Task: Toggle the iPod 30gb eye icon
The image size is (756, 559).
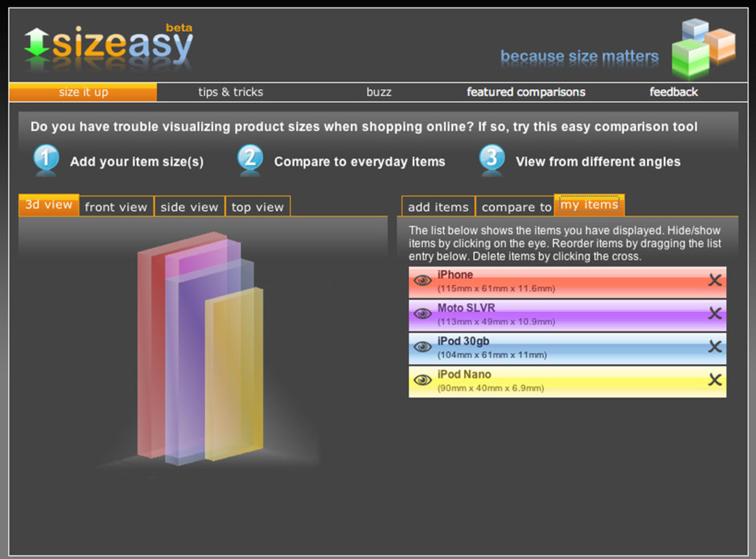Action: click(422, 347)
